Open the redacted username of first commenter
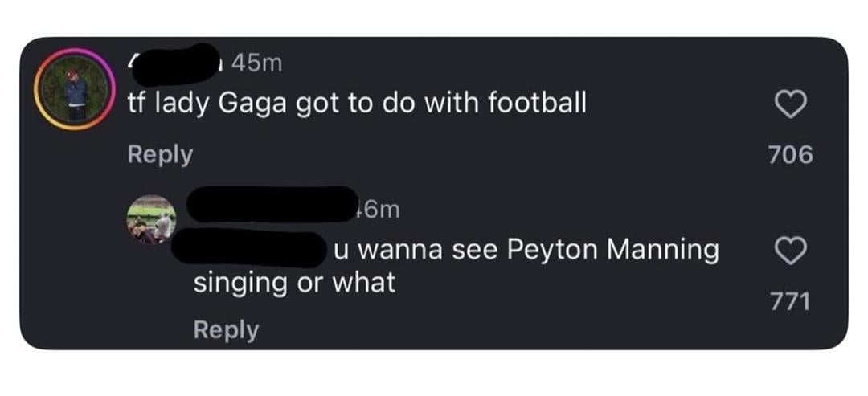868x396 pixels. 177,63
